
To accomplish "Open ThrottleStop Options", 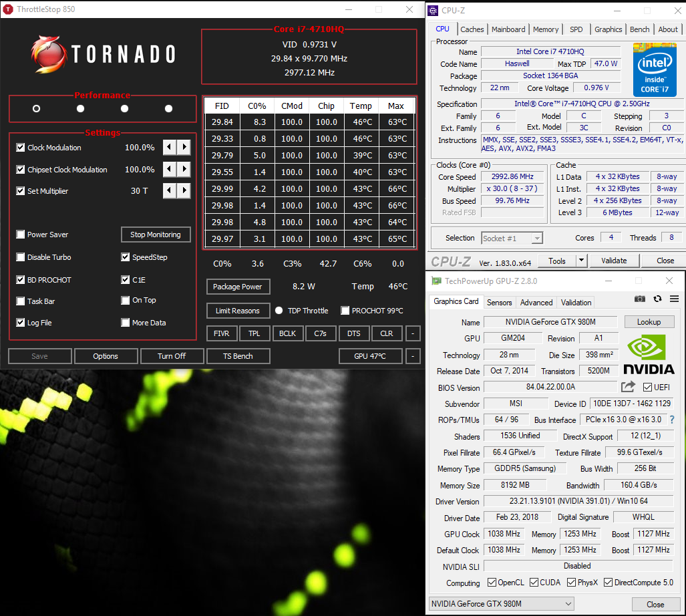I will [106, 356].
